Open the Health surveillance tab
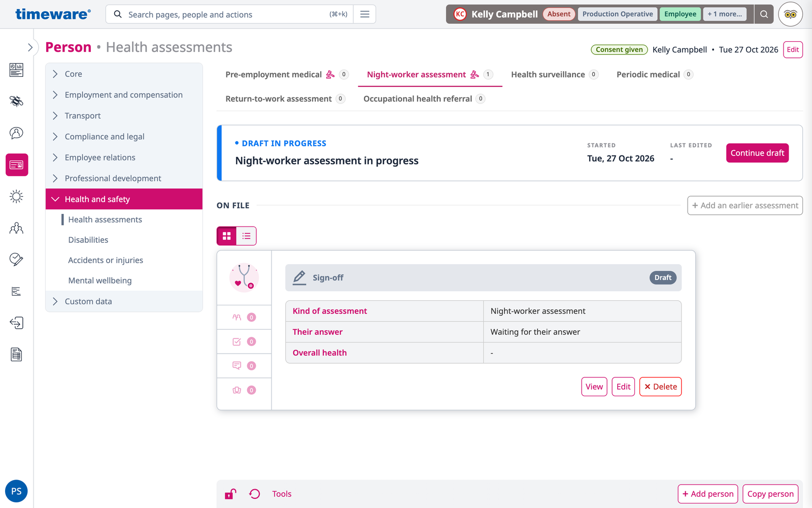This screenshot has width=812, height=508. click(555, 75)
